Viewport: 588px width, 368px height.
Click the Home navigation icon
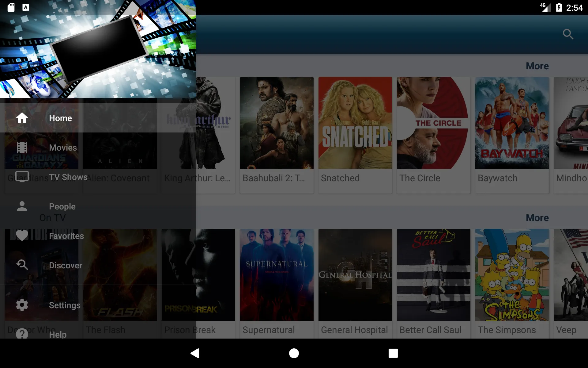point(21,118)
